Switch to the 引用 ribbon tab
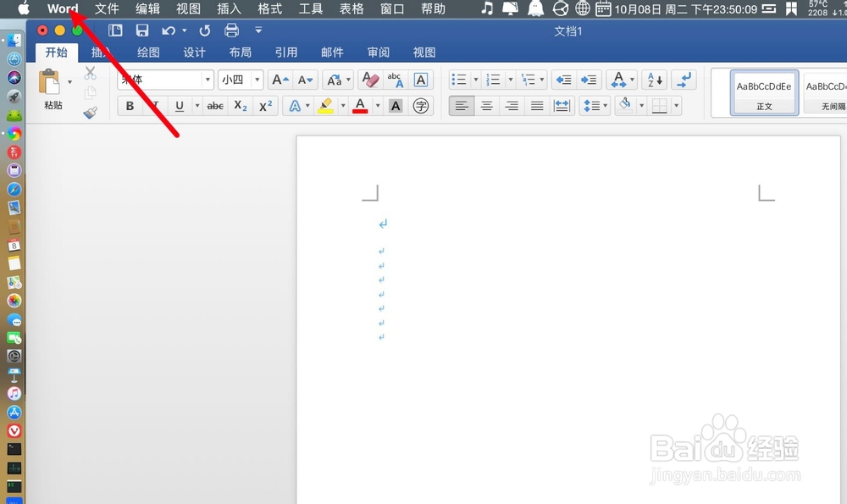 click(x=286, y=53)
